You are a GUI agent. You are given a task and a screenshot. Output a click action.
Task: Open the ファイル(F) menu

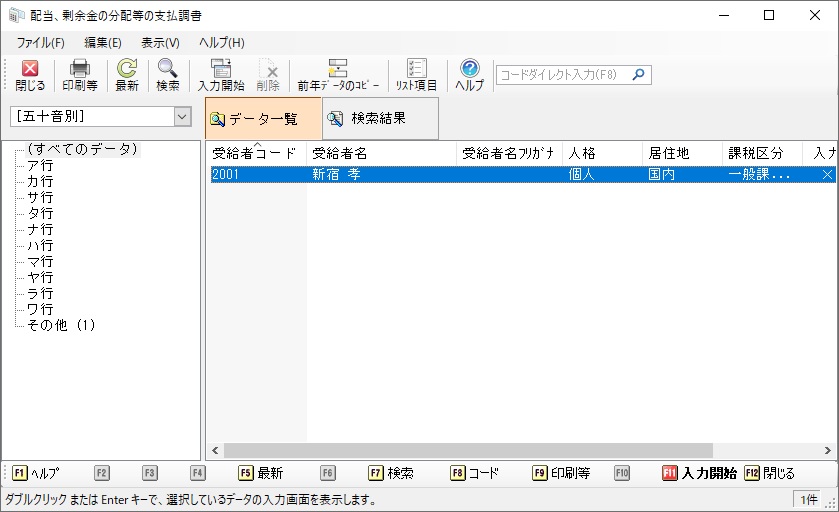click(x=40, y=43)
